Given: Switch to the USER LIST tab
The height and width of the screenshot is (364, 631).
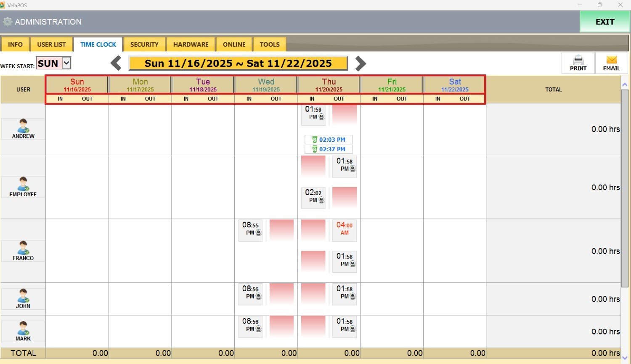Looking at the screenshot, I should tap(51, 44).
